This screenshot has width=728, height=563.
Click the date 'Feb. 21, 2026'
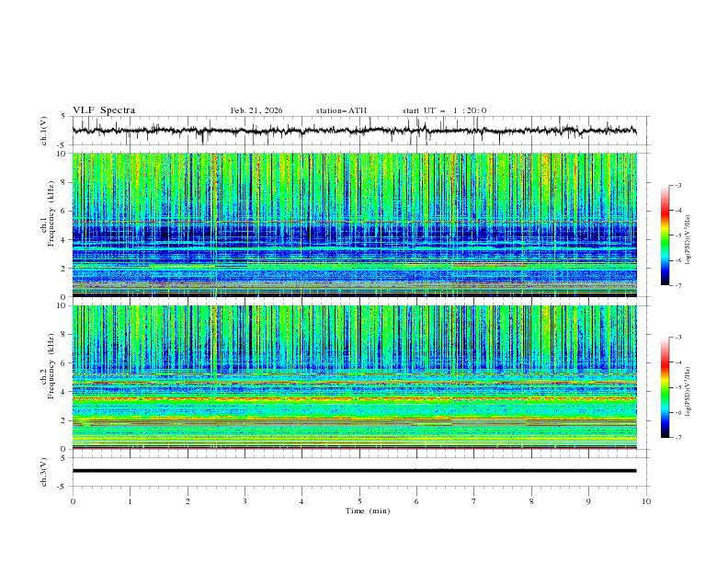tap(256, 110)
